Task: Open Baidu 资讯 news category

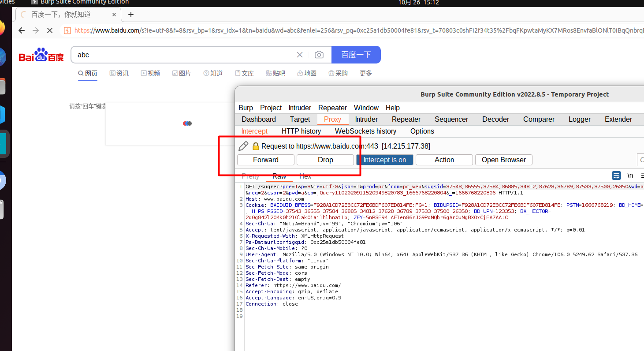Action: coord(119,73)
